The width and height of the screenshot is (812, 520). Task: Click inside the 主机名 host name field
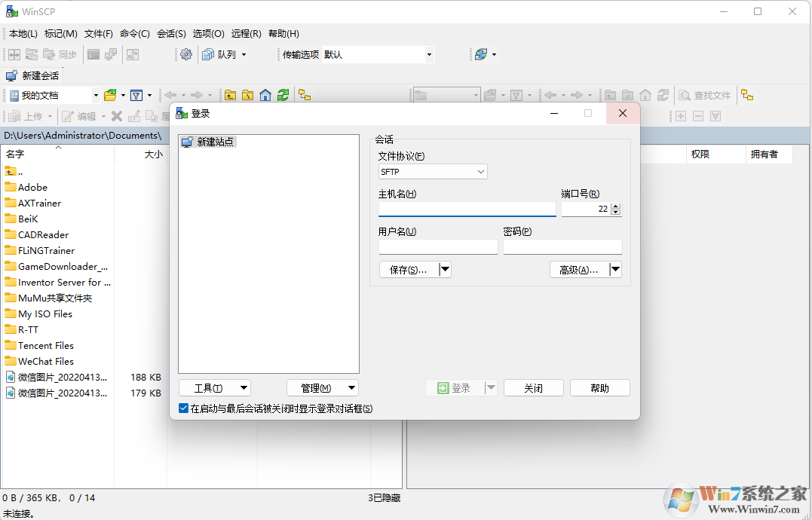[x=466, y=209]
